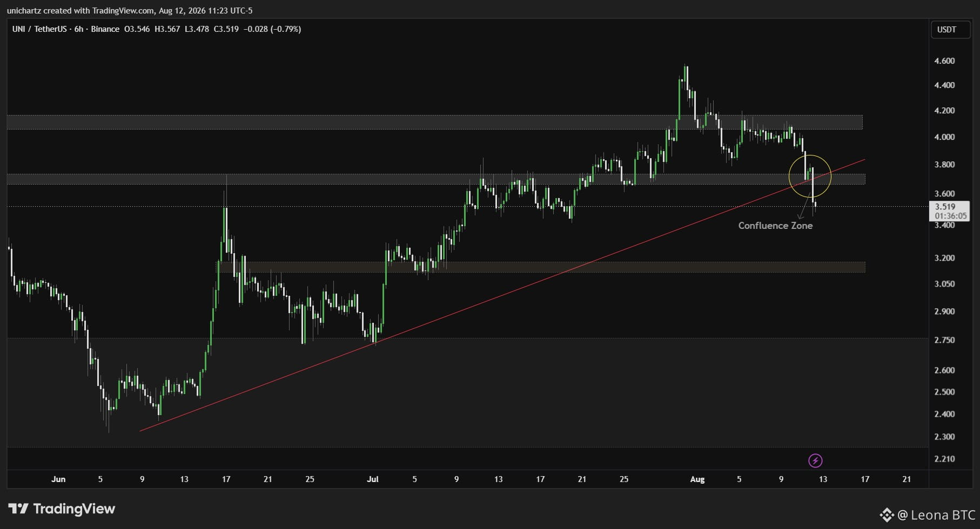This screenshot has width=980, height=529.
Task: Click the 2.500 price axis label
Action: pyautogui.click(x=944, y=392)
